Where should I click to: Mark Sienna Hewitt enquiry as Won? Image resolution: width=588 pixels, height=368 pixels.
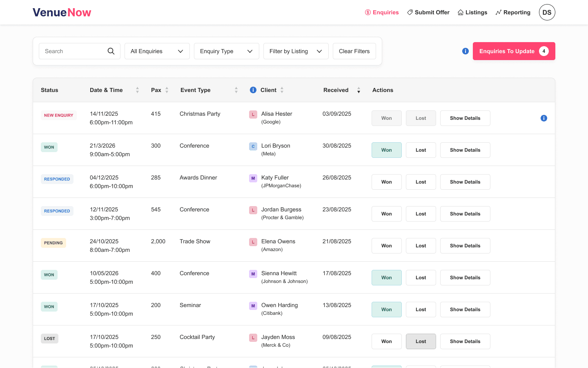point(387,278)
